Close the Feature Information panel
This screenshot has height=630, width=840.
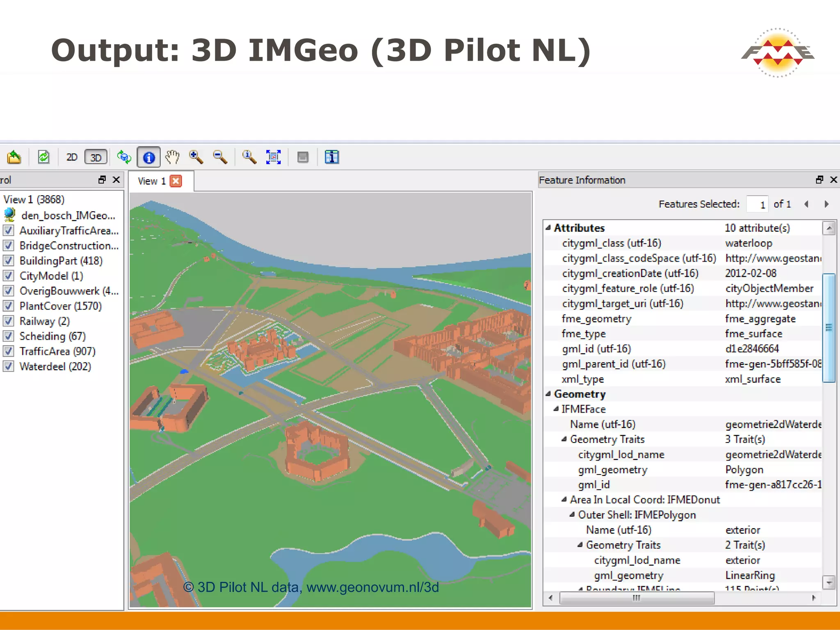(833, 180)
